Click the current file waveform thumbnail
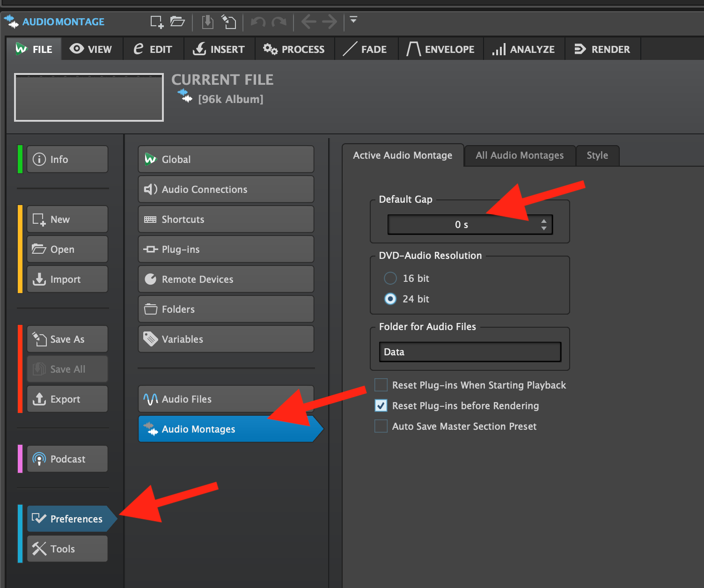 pyautogui.click(x=89, y=97)
